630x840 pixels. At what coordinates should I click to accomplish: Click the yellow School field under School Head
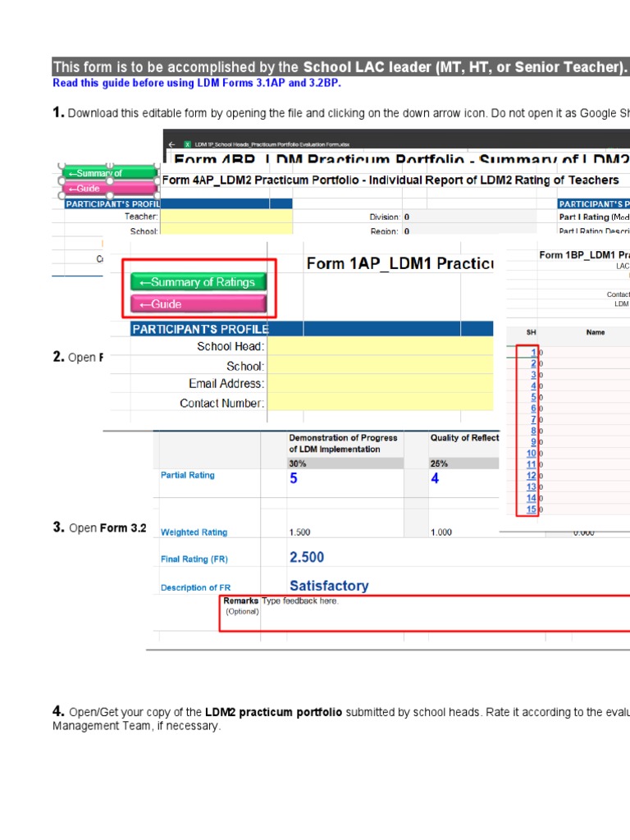(380, 365)
